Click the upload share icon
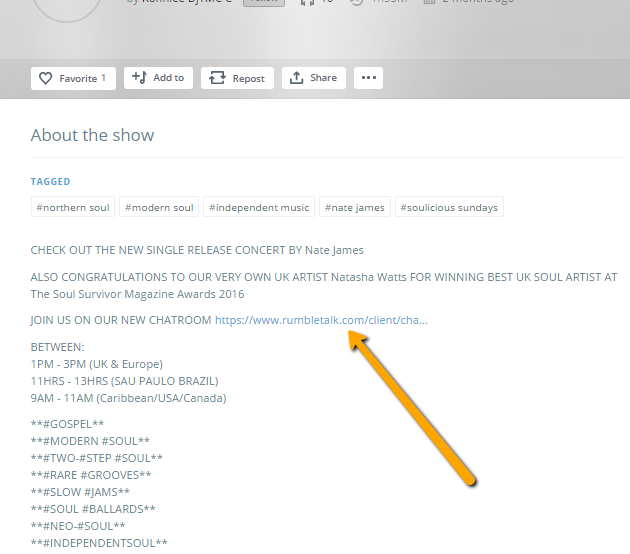The height and width of the screenshot is (554, 630). pos(297,78)
